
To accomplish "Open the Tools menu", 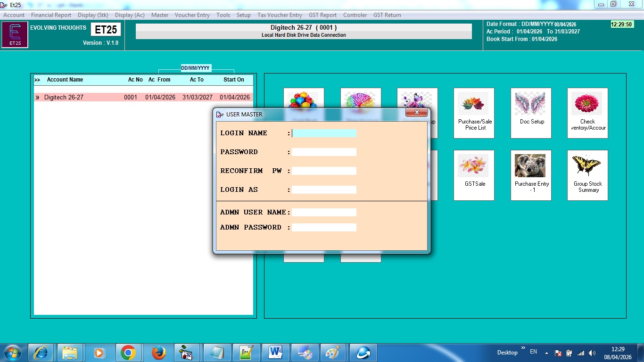I will 223,15.
